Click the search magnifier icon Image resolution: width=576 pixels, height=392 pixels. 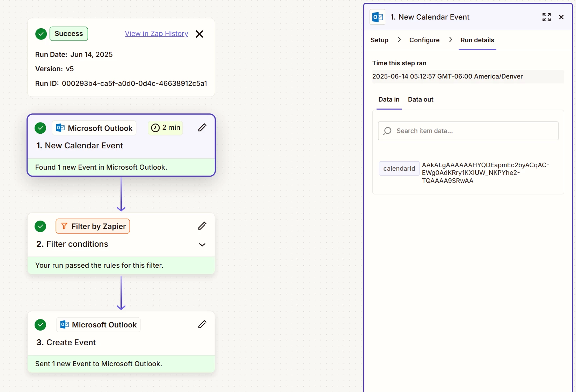387,131
